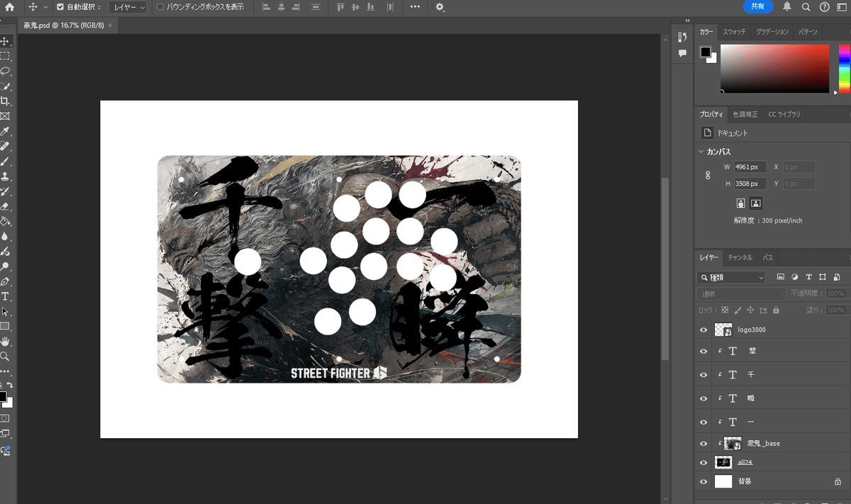Open the help question mark icon
The height and width of the screenshot is (504, 851).
coord(824,7)
